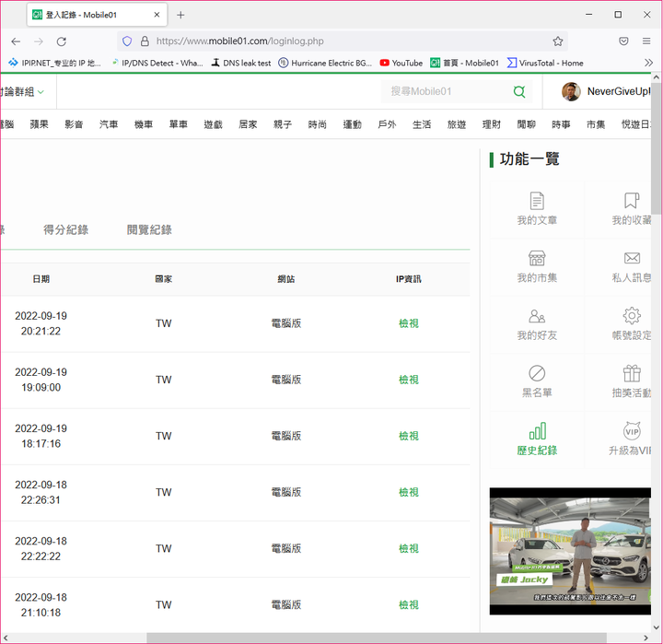
Task: Select 歷史紀錄 history chart icon
Action: [537, 431]
